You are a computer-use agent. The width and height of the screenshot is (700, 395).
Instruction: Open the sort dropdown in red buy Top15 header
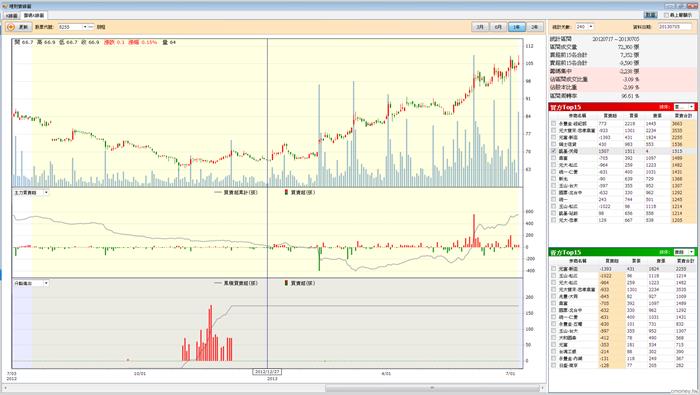[691, 107]
